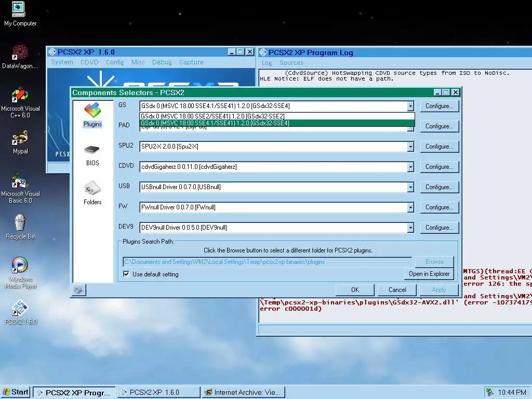Switch to PCSX2 XP Program Log taskbar item

tap(74, 393)
